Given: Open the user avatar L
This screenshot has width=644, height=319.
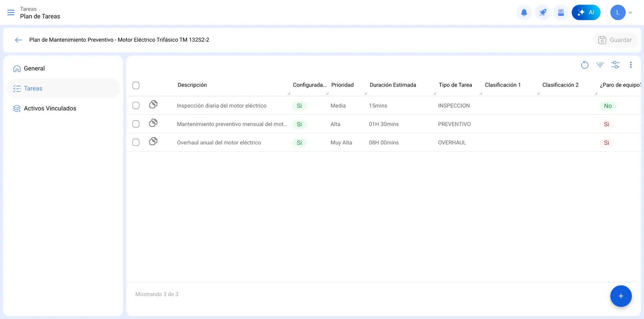Looking at the screenshot, I should (x=618, y=12).
